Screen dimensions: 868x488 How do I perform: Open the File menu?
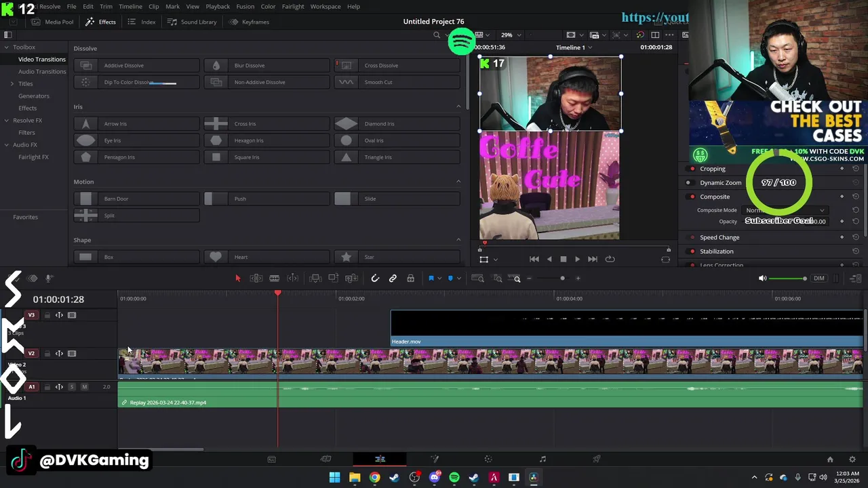[71, 6]
